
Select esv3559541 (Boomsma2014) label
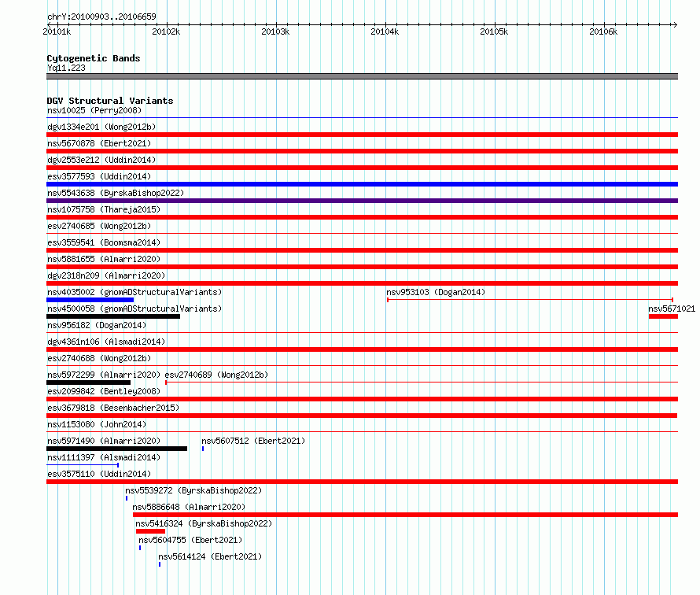(104, 242)
